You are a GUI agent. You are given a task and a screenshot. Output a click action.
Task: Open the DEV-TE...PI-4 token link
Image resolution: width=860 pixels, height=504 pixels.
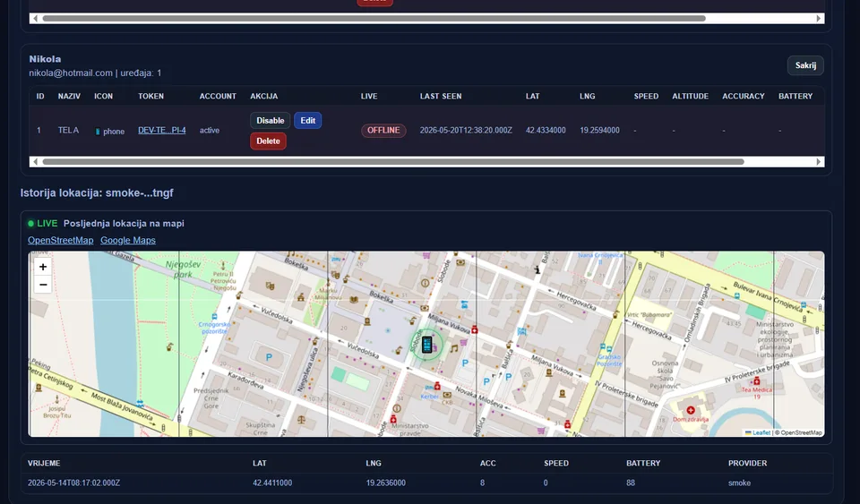(x=162, y=131)
